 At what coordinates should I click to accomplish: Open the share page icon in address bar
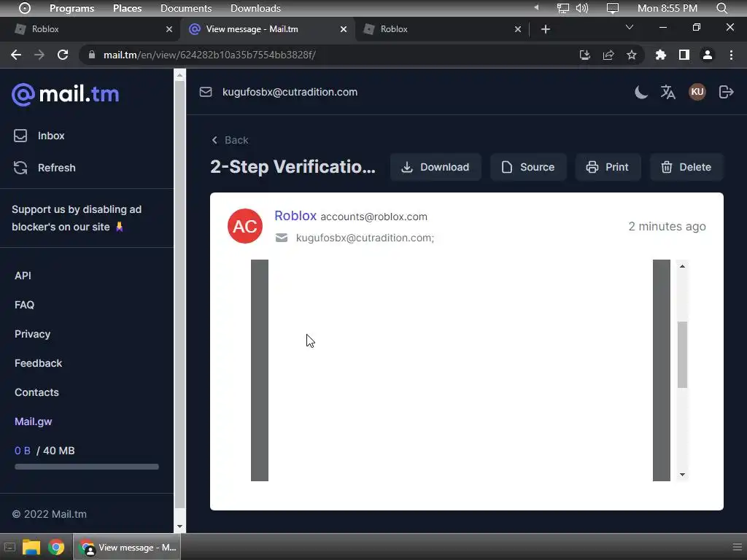click(608, 55)
